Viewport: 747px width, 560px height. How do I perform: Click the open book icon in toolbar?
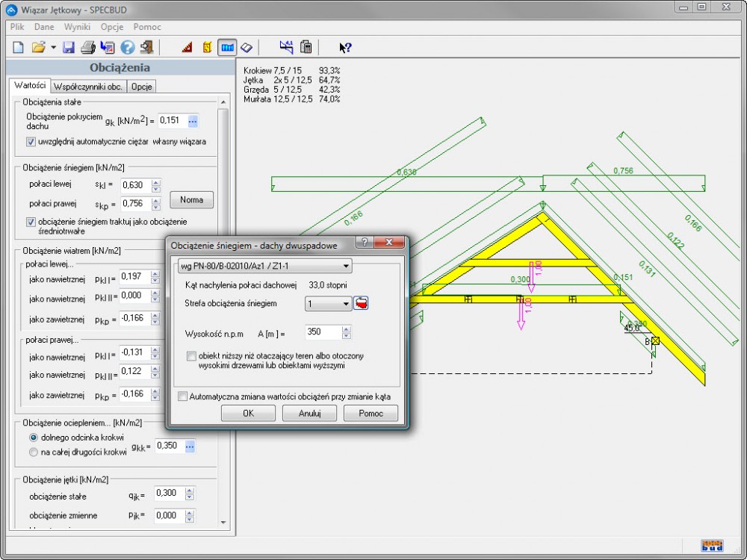tap(247, 48)
